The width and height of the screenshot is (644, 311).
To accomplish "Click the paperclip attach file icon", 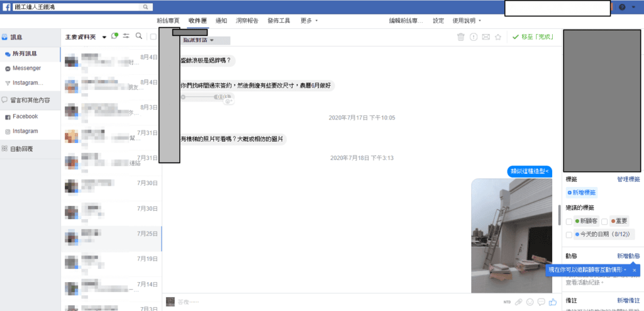I will 519,302.
